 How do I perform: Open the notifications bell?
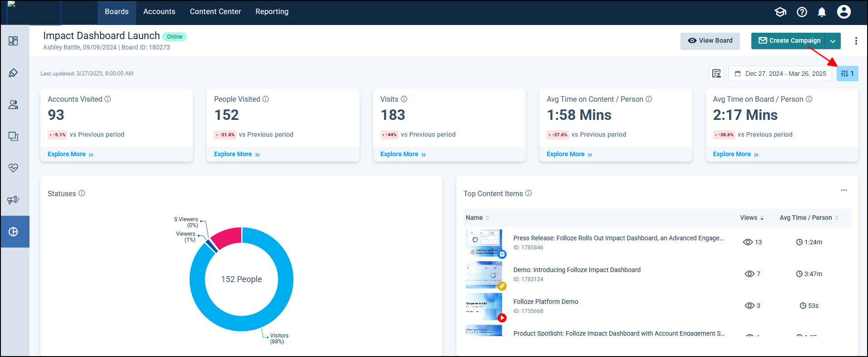[x=822, y=12]
